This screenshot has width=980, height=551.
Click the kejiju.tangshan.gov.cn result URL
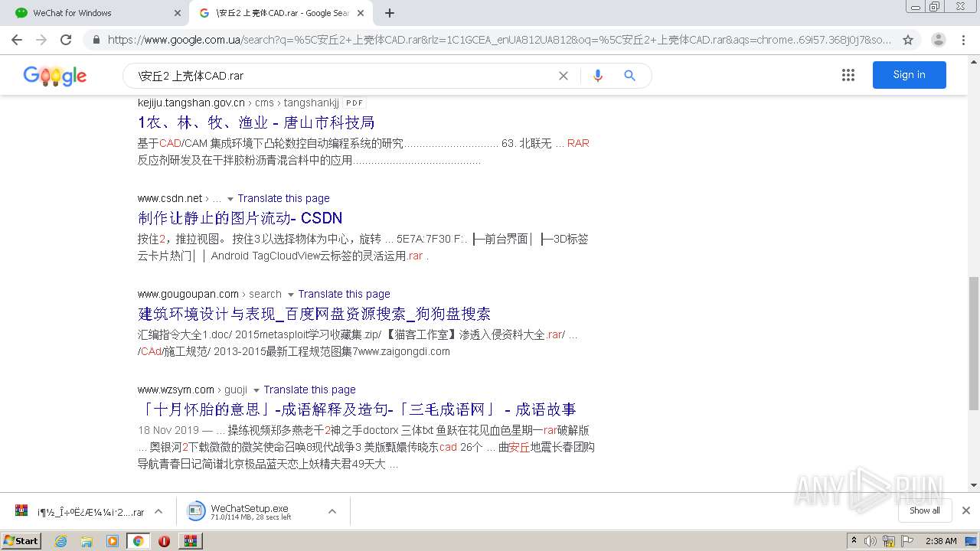tap(191, 103)
